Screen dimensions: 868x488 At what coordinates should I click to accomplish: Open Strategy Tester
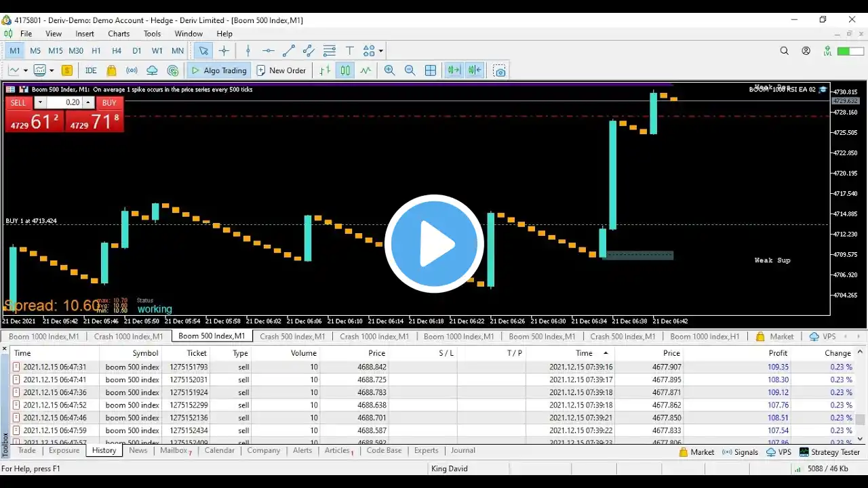coord(829,452)
